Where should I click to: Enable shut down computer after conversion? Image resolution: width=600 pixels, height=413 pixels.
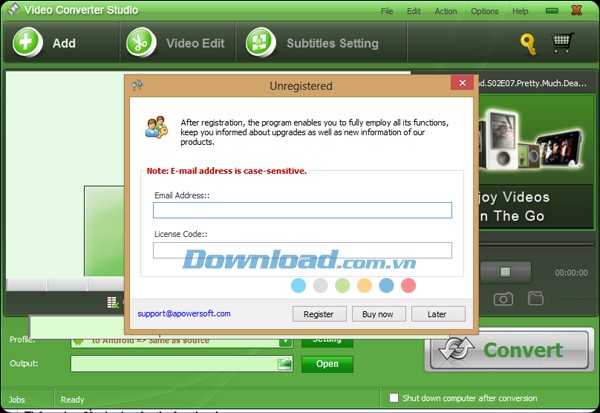point(394,397)
